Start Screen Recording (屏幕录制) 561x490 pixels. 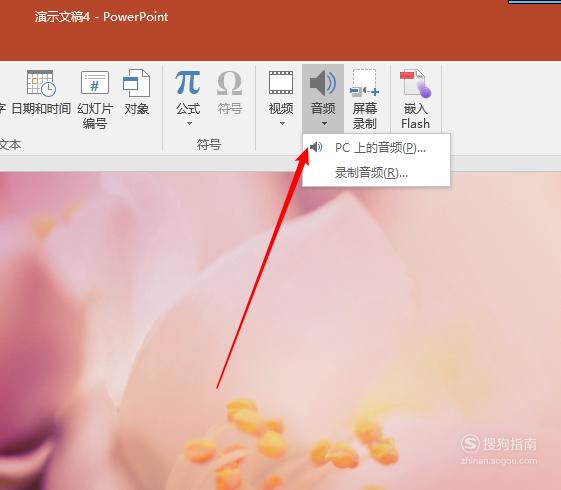(365, 99)
